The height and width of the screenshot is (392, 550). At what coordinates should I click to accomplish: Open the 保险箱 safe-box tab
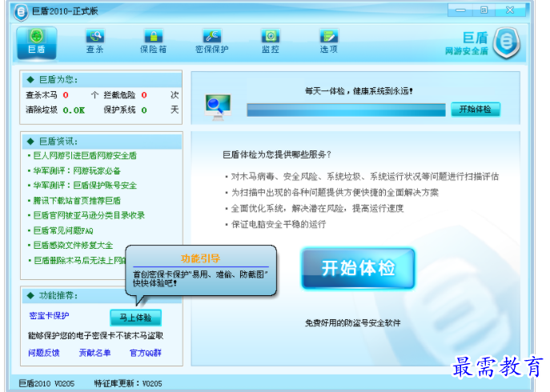point(153,42)
